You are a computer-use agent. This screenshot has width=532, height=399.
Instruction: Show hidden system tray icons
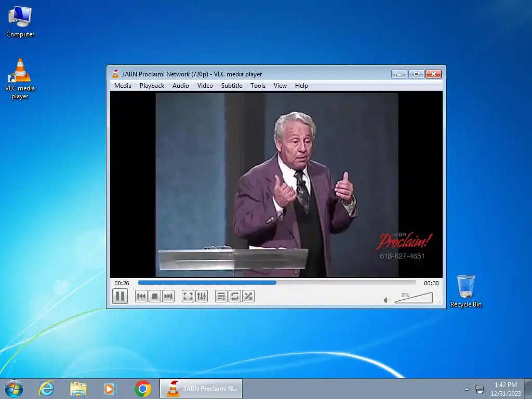467,389
